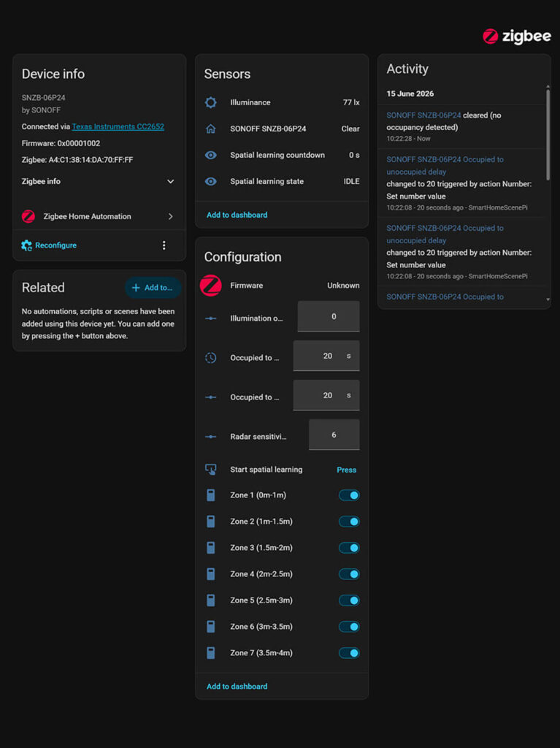Viewport: 560px width, 748px height.
Task: Click the Illuminance sensor gear icon
Action: (x=210, y=102)
